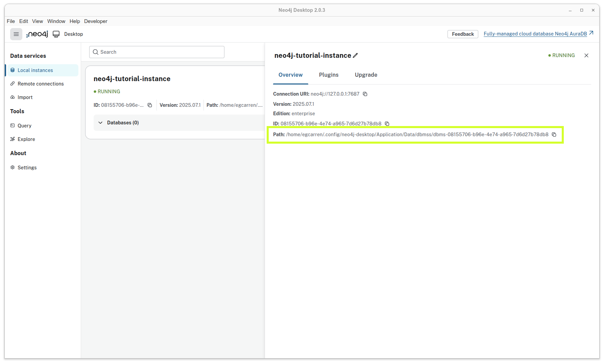The image size is (604, 364).
Task: Click the Desktop monitor icon
Action: click(56, 34)
